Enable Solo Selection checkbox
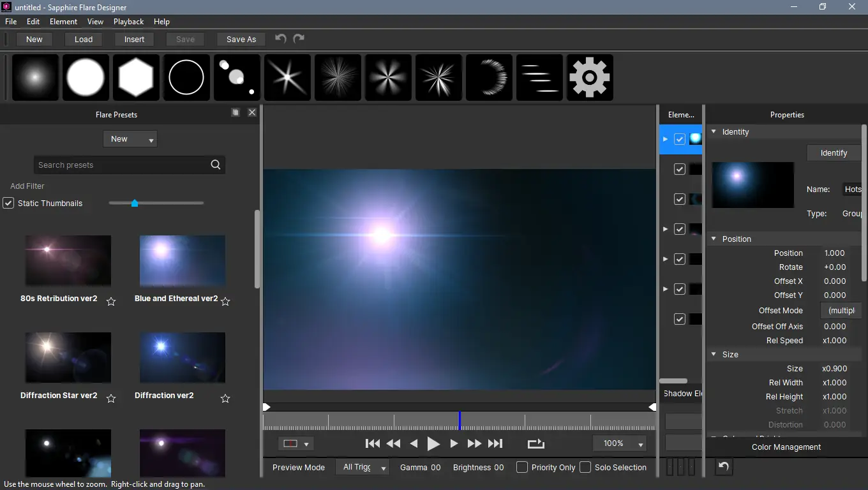Viewport: 868px width, 490px height. (585, 467)
